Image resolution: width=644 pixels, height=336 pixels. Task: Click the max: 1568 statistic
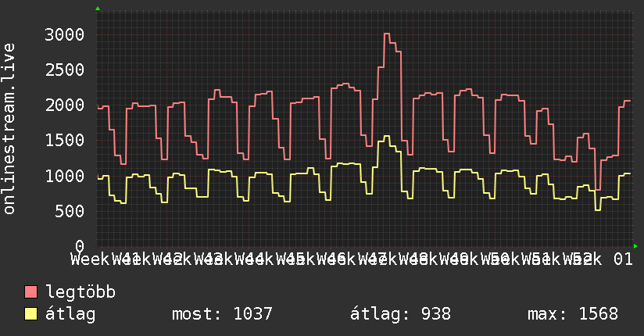tap(573, 314)
